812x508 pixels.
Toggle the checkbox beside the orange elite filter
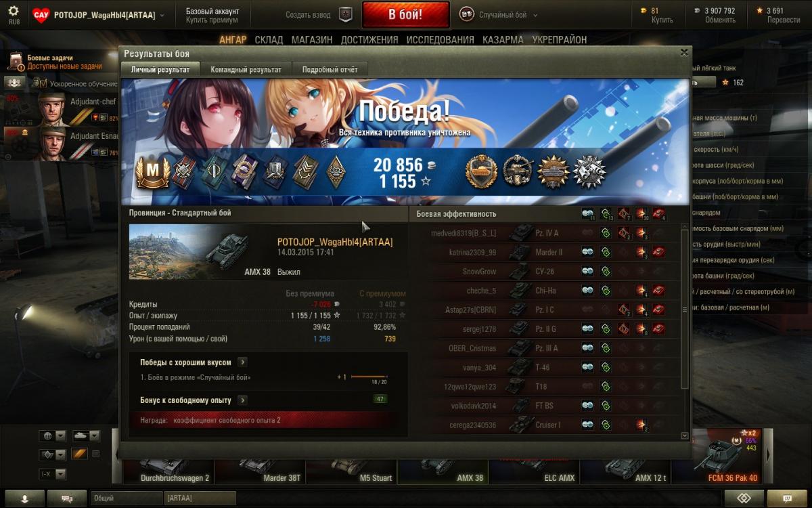95,454
